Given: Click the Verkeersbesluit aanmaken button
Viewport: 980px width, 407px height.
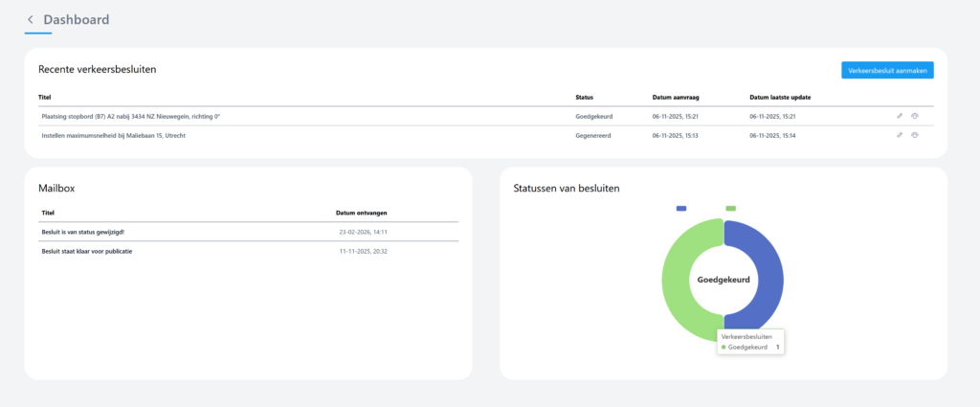Looking at the screenshot, I should tap(887, 70).
